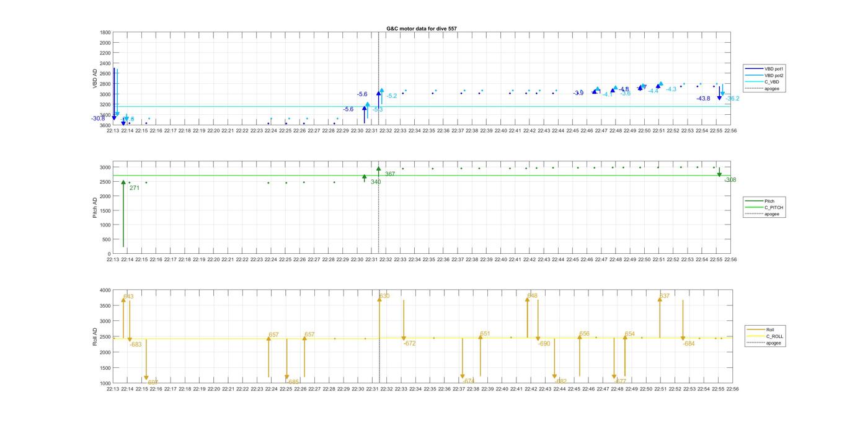
Task: Click the 'Pitch AD' y-axis label
Action: tap(95, 208)
